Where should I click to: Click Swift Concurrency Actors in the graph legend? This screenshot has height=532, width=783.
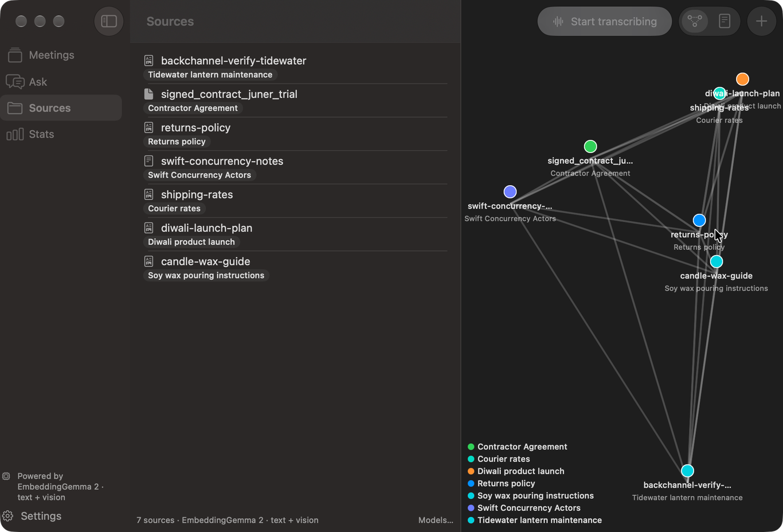pos(529,508)
